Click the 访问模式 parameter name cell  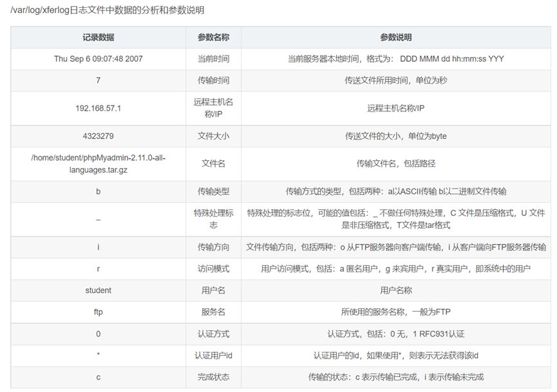coord(213,269)
